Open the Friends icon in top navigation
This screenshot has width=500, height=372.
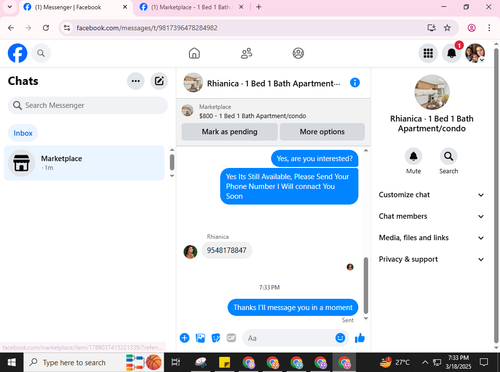click(x=246, y=53)
